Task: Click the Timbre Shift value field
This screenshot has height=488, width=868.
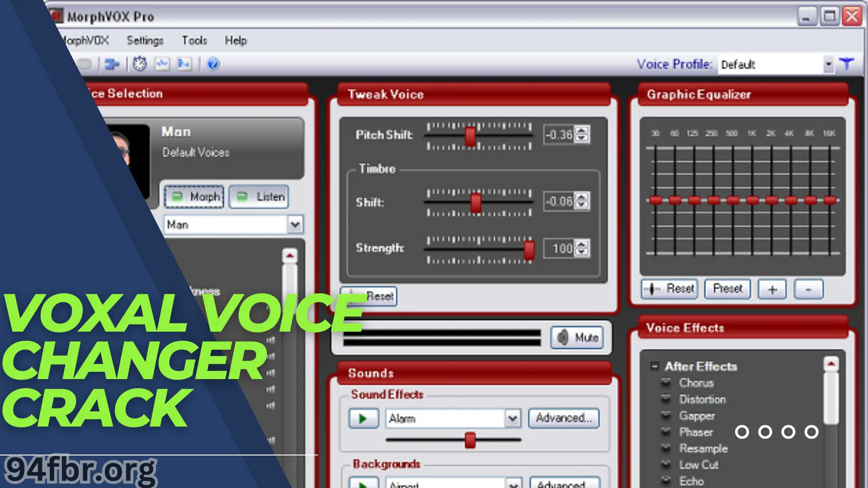Action: (559, 201)
